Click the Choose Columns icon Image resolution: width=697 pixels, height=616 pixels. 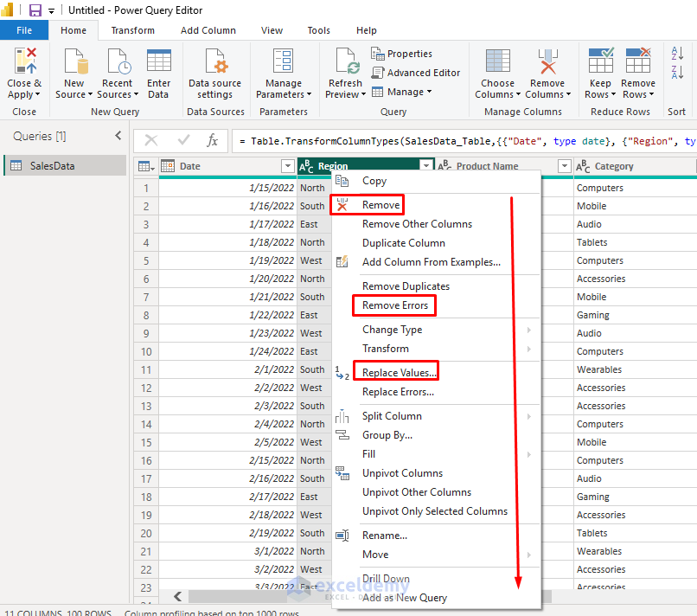pyautogui.click(x=498, y=61)
